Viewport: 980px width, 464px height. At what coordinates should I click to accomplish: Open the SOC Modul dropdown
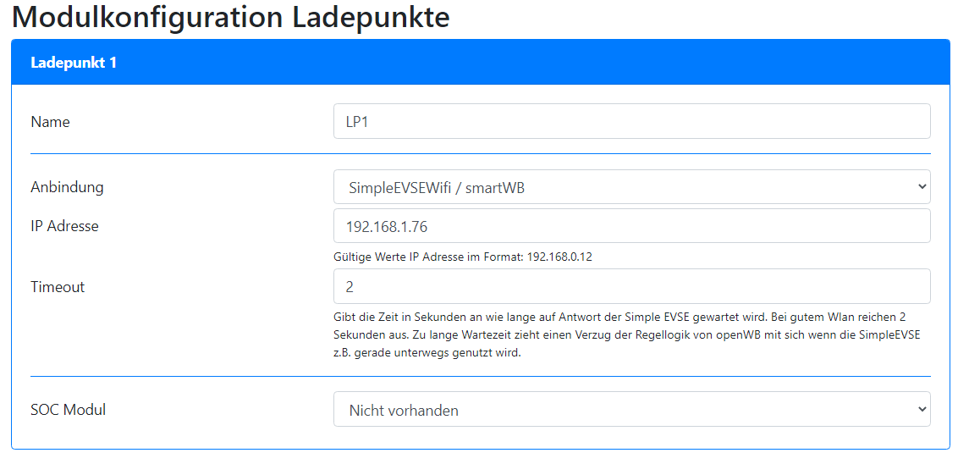631,410
